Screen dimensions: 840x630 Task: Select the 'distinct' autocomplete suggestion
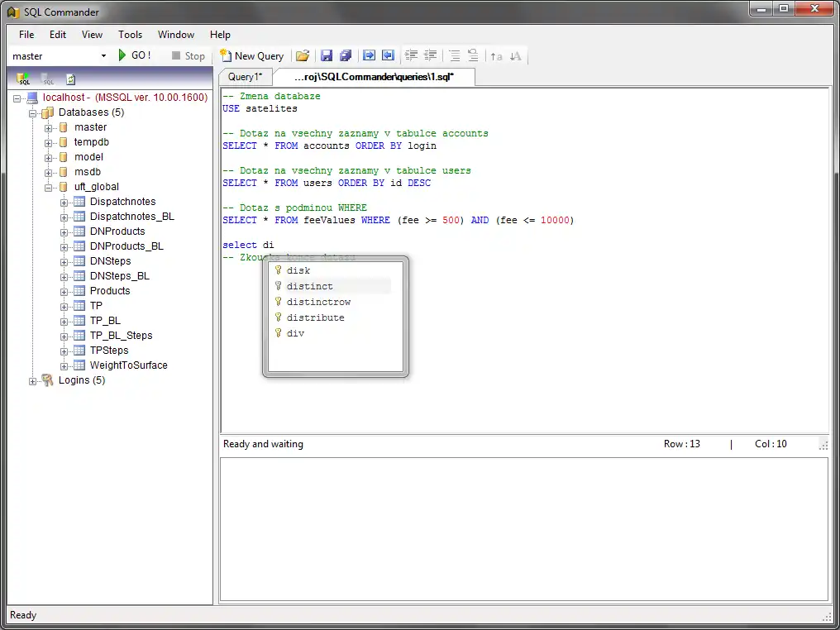click(x=310, y=286)
